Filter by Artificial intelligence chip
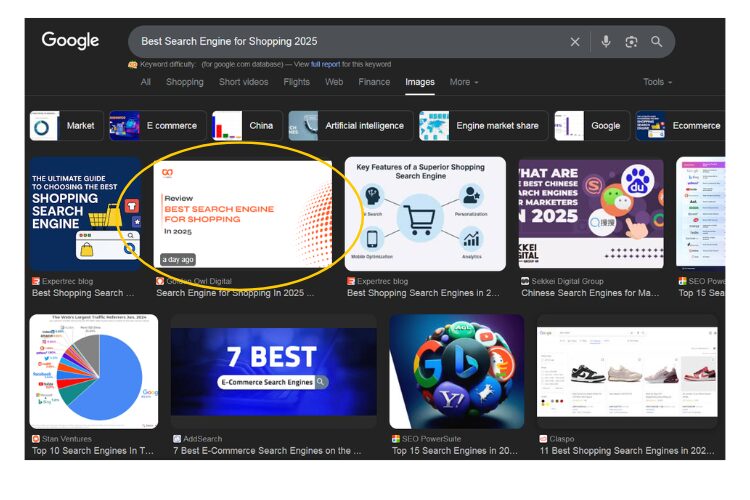750x500 pixels. 351,125
